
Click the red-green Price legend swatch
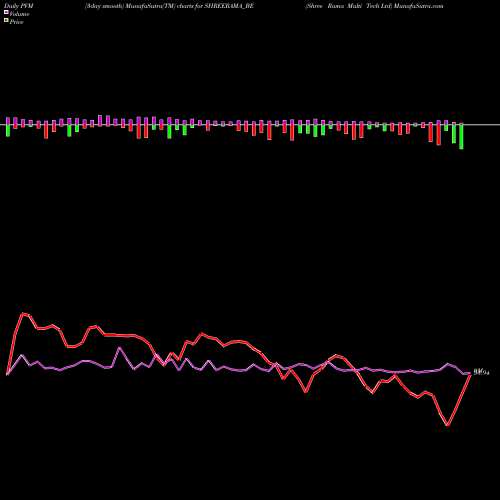click(6, 21)
